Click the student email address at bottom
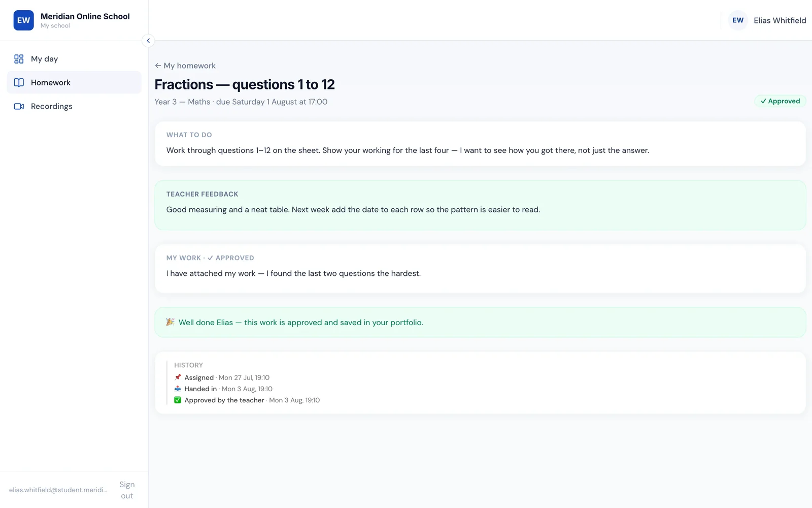The image size is (812, 508). point(58,490)
